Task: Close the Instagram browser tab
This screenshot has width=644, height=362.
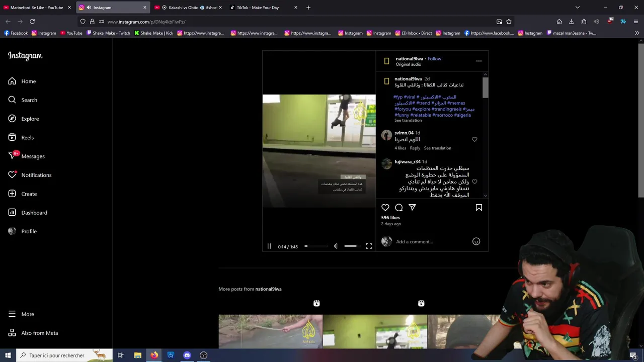Action: 145,8
